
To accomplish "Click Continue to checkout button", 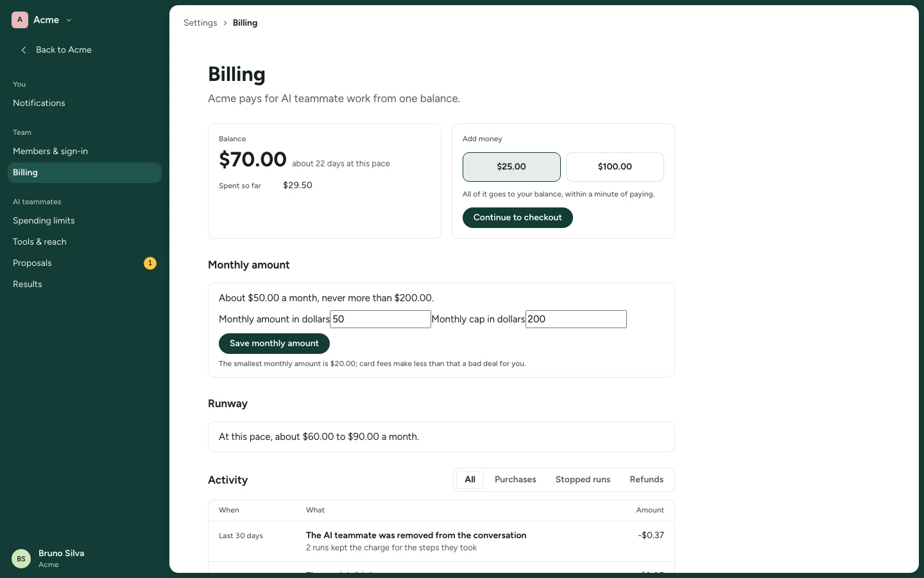I will [518, 218].
